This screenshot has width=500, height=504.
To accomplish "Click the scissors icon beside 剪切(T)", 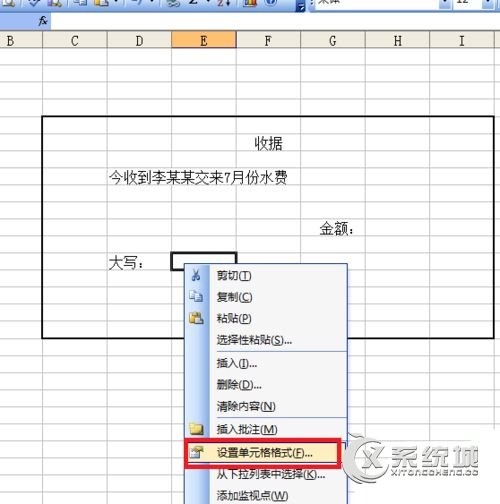I will click(196, 275).
